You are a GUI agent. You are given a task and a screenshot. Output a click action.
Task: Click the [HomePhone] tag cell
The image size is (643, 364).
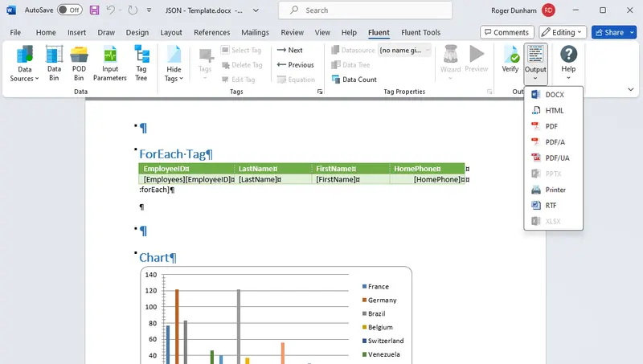click(428, 179)
